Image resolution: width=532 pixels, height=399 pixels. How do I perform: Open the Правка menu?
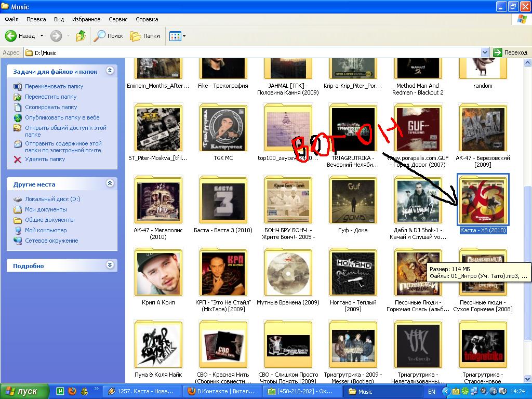36,19
